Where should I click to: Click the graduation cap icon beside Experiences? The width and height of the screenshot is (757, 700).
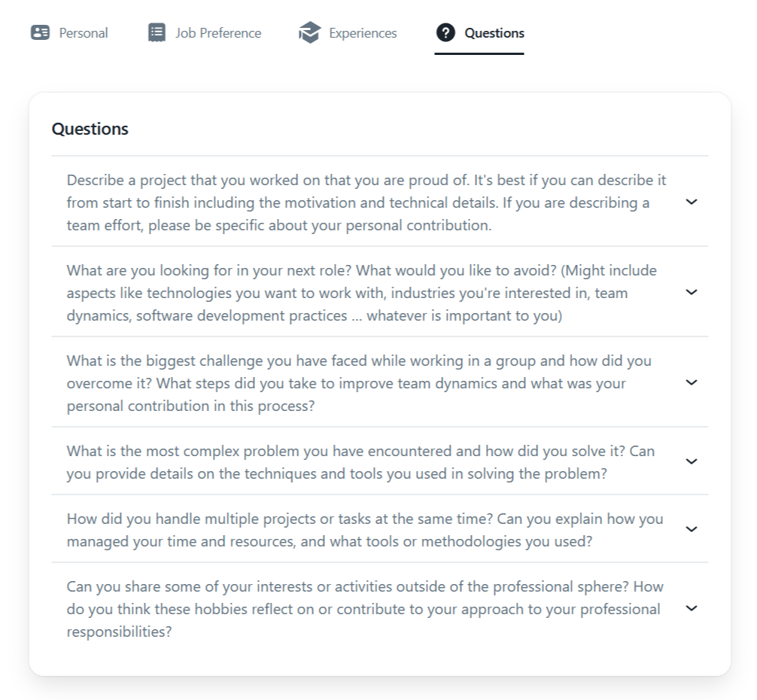click(x=309, y=33)
